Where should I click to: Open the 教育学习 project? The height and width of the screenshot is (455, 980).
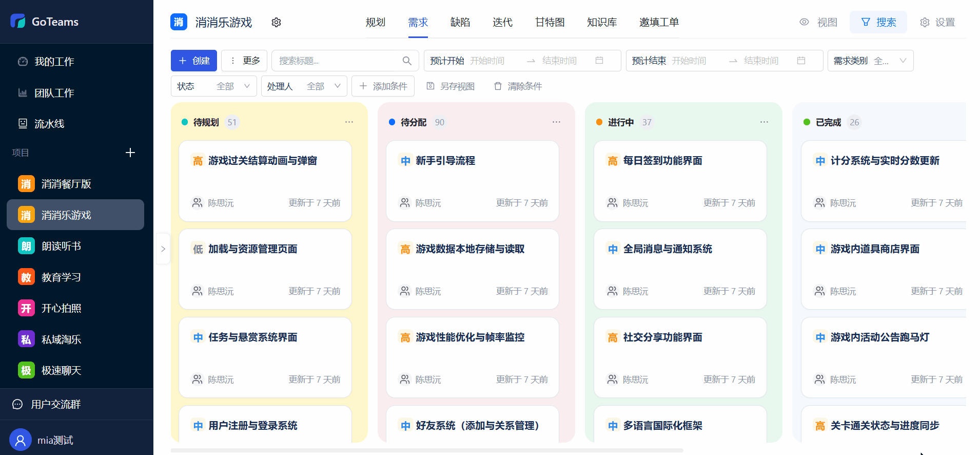coord(75,277)
